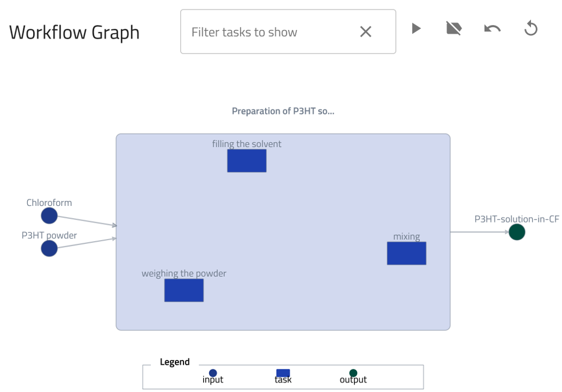The height and width of the screenshot is (392, 562).
Task: Click the Workflow Graph heading
Action: (74, 33)
